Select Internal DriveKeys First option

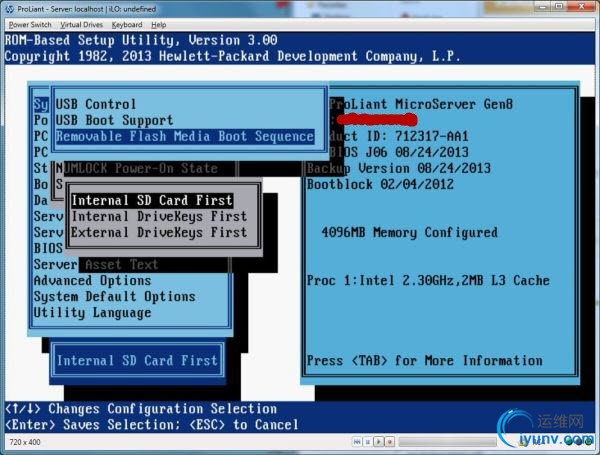(x=159, y=217)
